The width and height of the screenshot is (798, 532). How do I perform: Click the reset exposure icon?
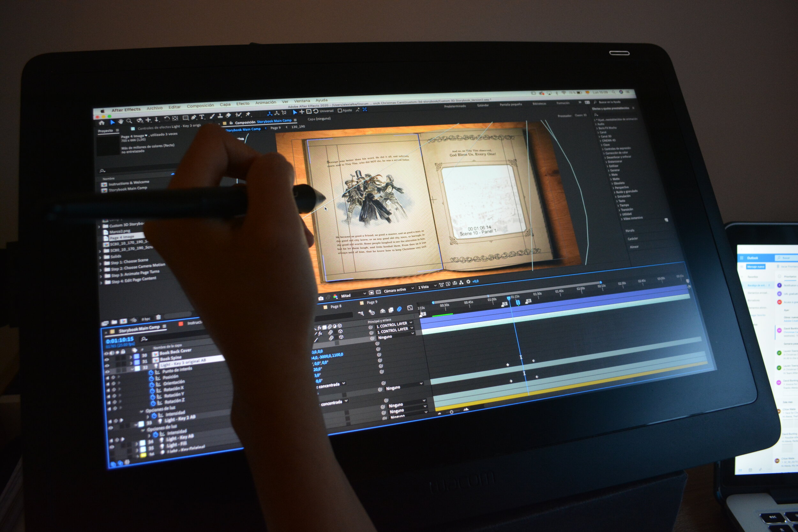468,282
